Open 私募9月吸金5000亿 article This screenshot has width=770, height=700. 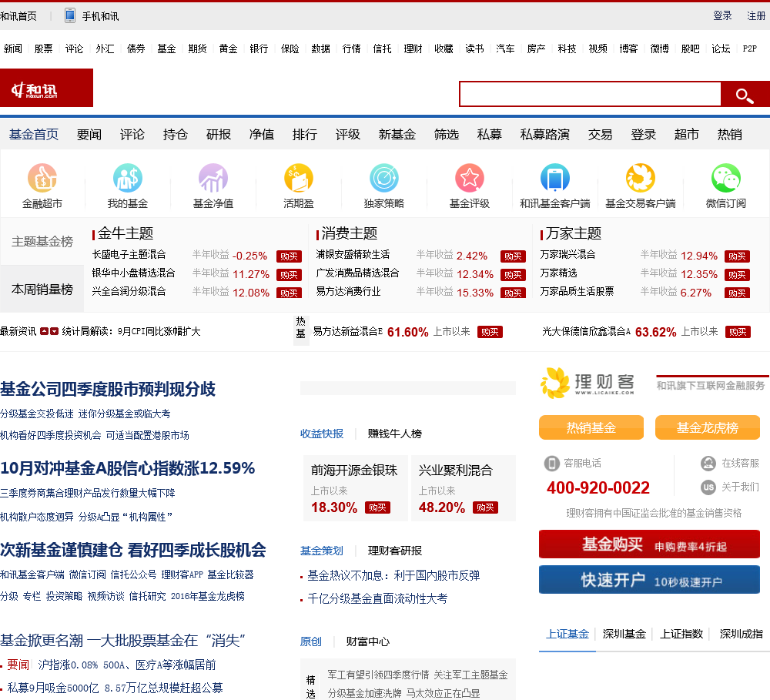click(115, 688)
